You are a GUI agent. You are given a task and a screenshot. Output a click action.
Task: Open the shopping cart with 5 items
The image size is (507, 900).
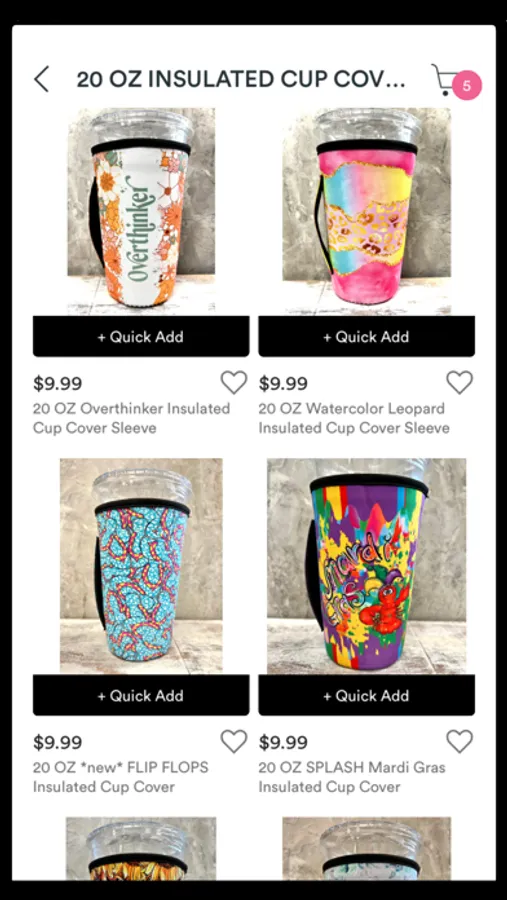[455, 81]
